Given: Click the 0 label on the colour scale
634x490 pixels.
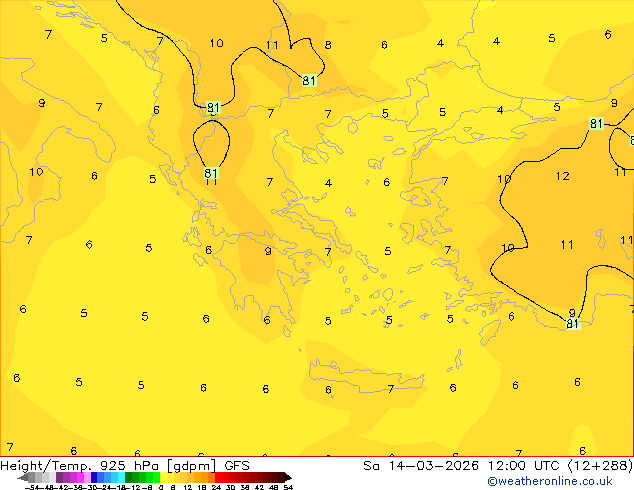Looking at the screenshot, I should click(161, 488).
